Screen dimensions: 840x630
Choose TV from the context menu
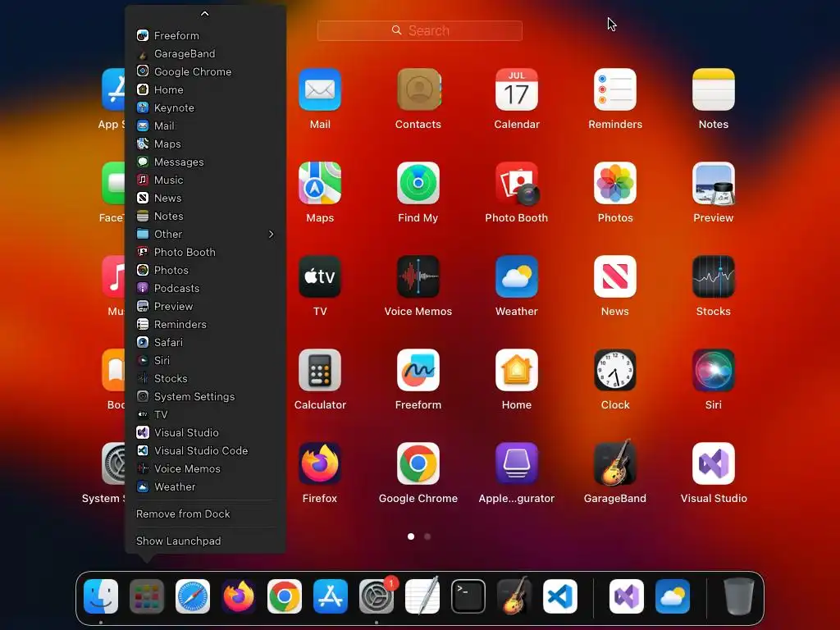pyautogui.click(x=205, y=414)
